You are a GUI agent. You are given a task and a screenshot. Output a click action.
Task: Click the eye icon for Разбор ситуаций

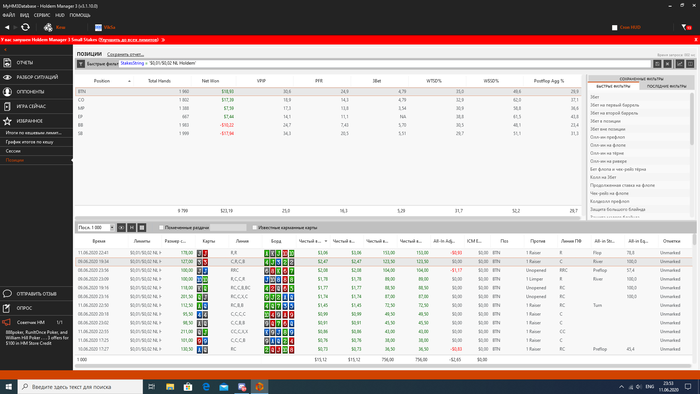(7, 77)
